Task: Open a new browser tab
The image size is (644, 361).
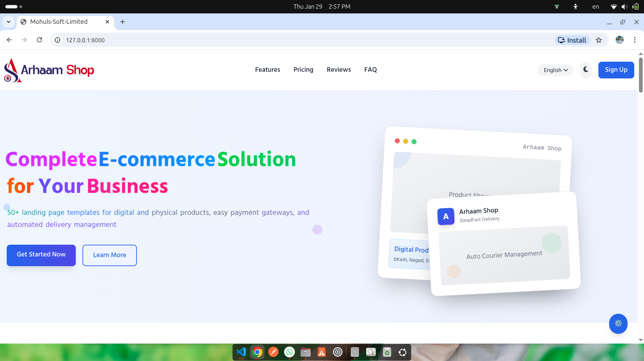Action: [123, 22]
